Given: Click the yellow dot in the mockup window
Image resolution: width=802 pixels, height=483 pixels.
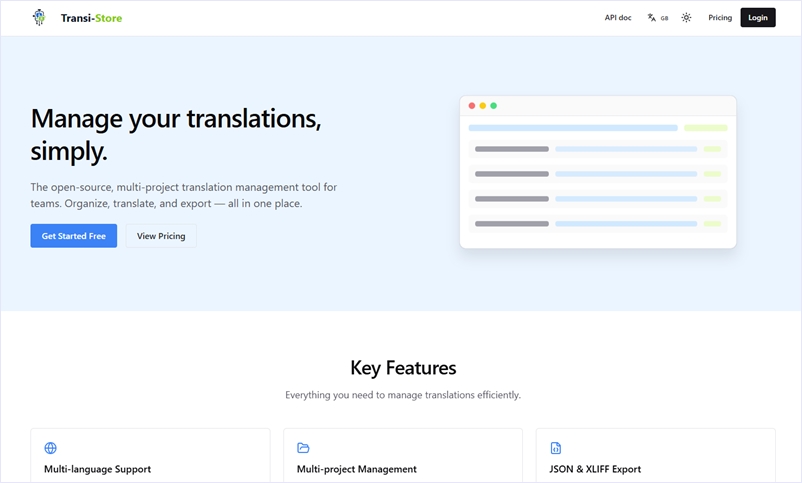Looking at the screenshot, I should tap(483, 106).
